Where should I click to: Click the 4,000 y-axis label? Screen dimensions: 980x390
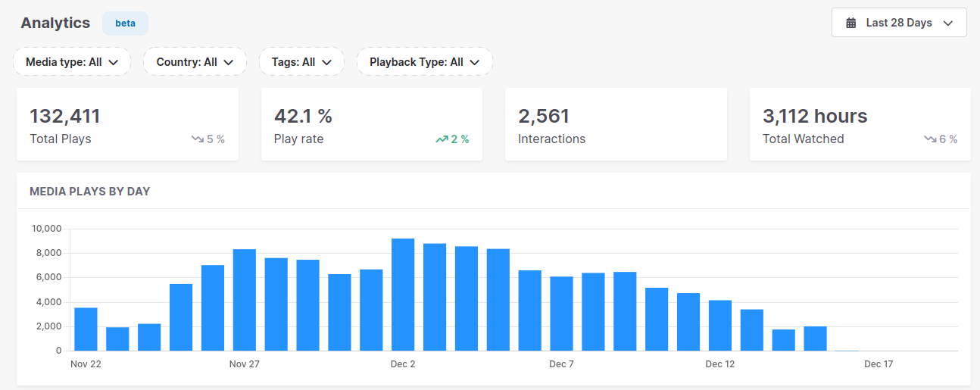[x=49, y=302]
